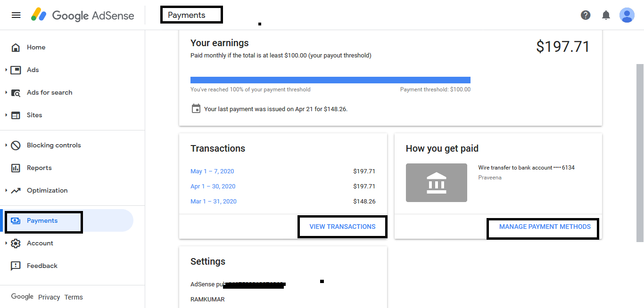Click the earnings threshold progress bar
Viewport: 644px width, 308px height.
[330, 80]
